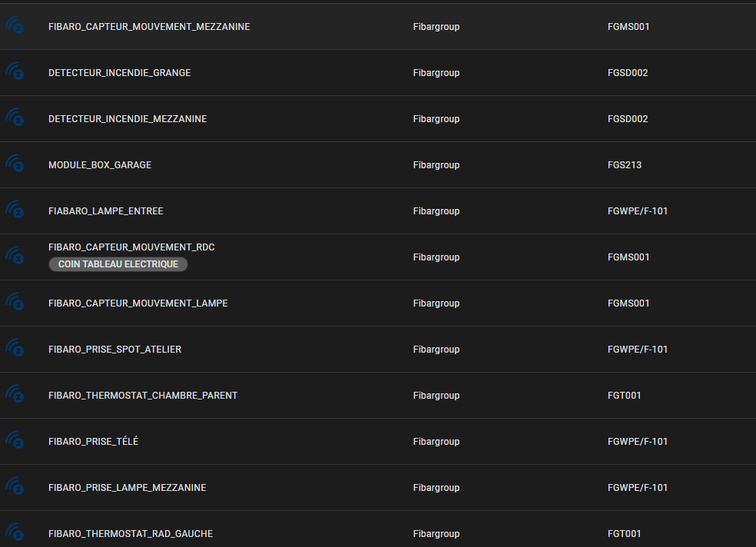Click Fibargroup in the MODULE_BOX_GARAGE row
Image resolution: width=756 pixels, height=547 pixels.
tap(436, 165)
